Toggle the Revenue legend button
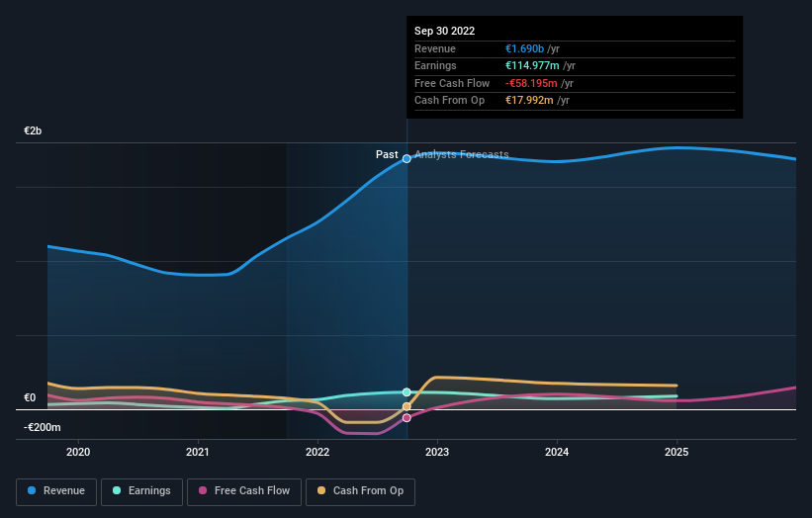The image size is (812, 518). (56, 491)
